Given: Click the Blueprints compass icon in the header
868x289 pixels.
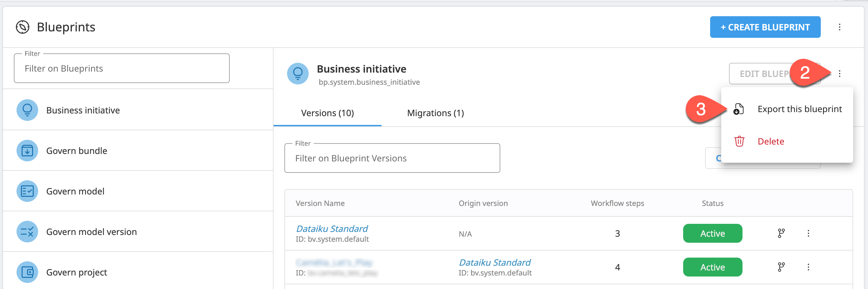Looking at the screenshot, I should click(x=23, y=27).
